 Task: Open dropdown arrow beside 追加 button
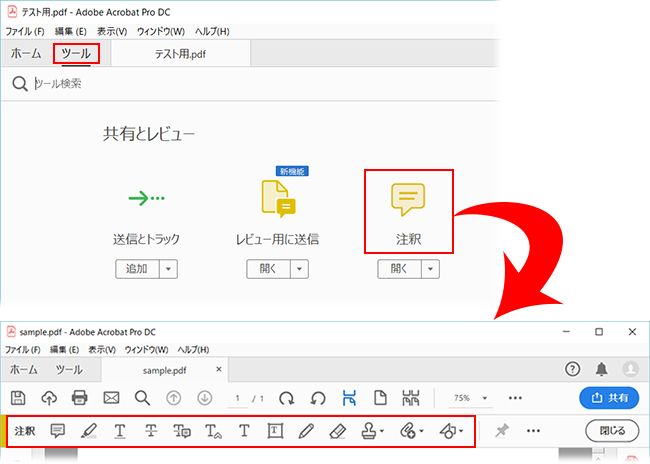[x=168, y=269]
